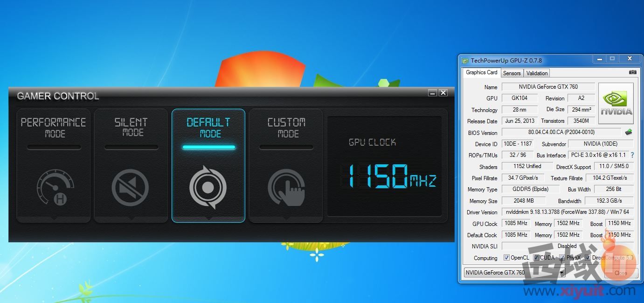Click the Pixel Fillrate 34.7 GPixel/s value

click(x=523, y=178)
